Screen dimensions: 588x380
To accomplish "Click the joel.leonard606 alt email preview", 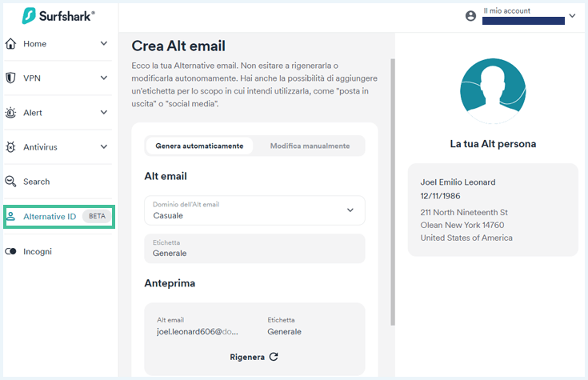I will coord(198,332).
